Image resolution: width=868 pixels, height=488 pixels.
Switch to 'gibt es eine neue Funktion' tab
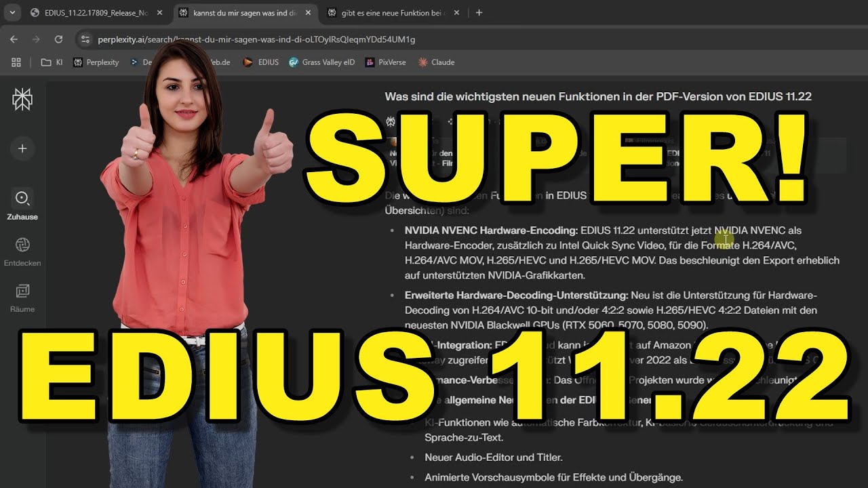pos(393,13)
